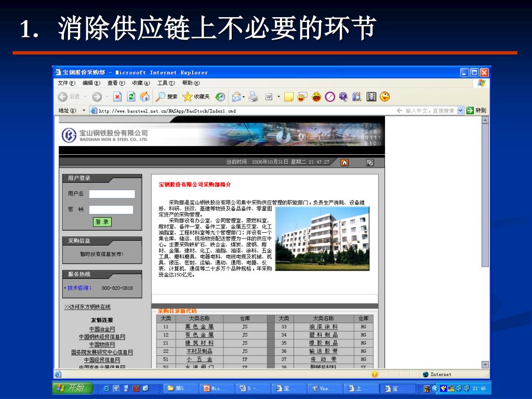Click the Refresh page icon

point(131,97)
